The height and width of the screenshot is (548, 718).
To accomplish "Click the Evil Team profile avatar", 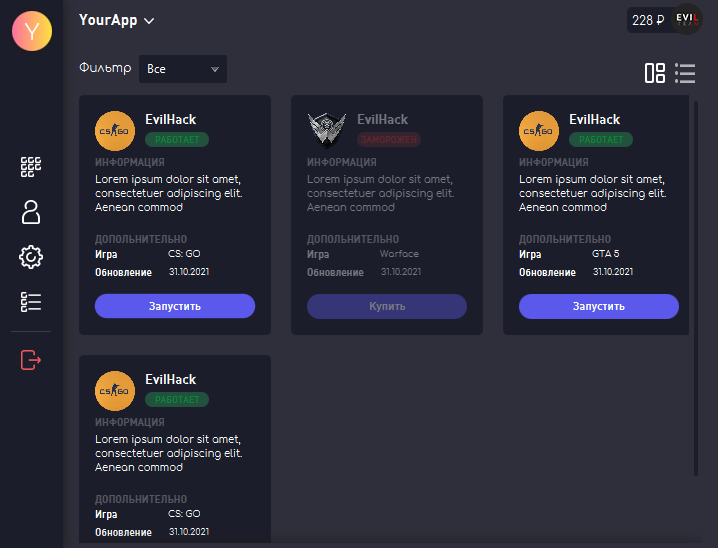I will pyautogui.click(x=686, y=20).
